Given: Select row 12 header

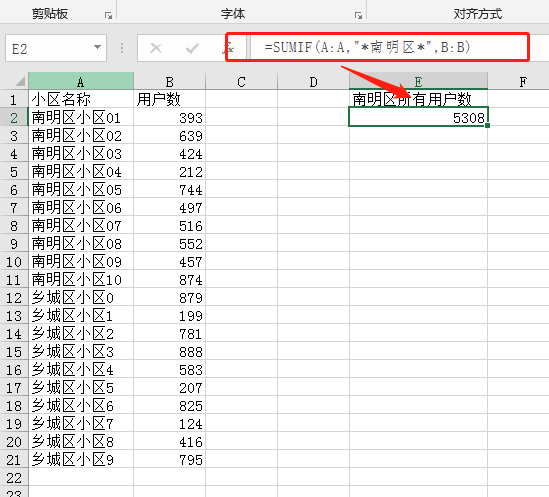Looking at the screenshot, I should (x=14, y=298).
